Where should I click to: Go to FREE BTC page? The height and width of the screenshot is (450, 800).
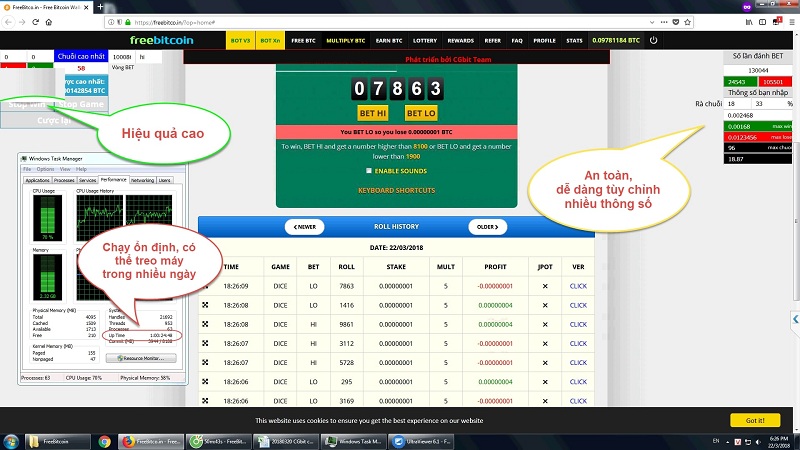click(x=304, y=40)
